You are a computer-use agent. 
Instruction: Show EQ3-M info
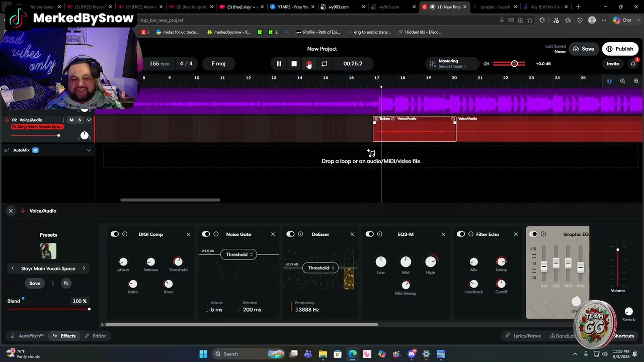click(380, 234)
